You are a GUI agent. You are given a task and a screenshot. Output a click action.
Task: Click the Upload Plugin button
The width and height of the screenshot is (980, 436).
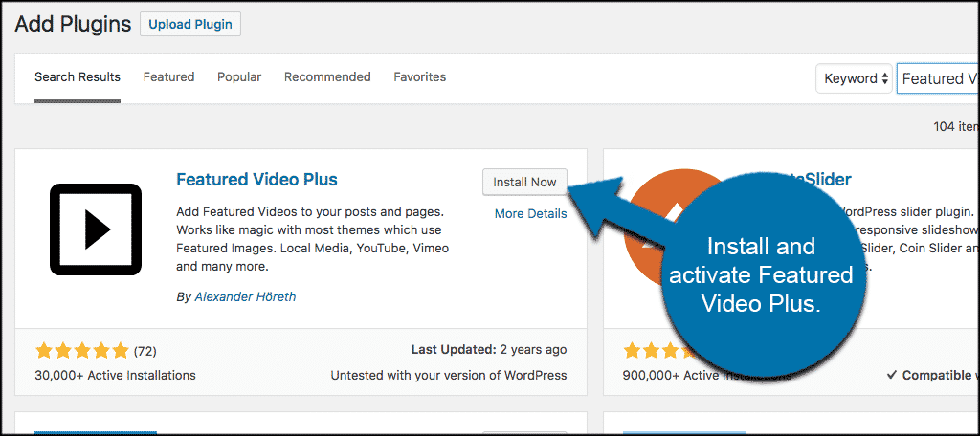[190, 24]
